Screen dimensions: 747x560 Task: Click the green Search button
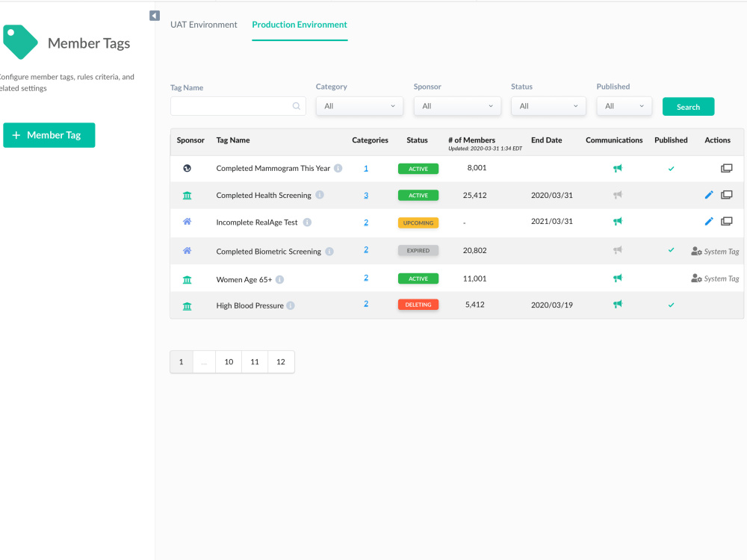[689, 107]
